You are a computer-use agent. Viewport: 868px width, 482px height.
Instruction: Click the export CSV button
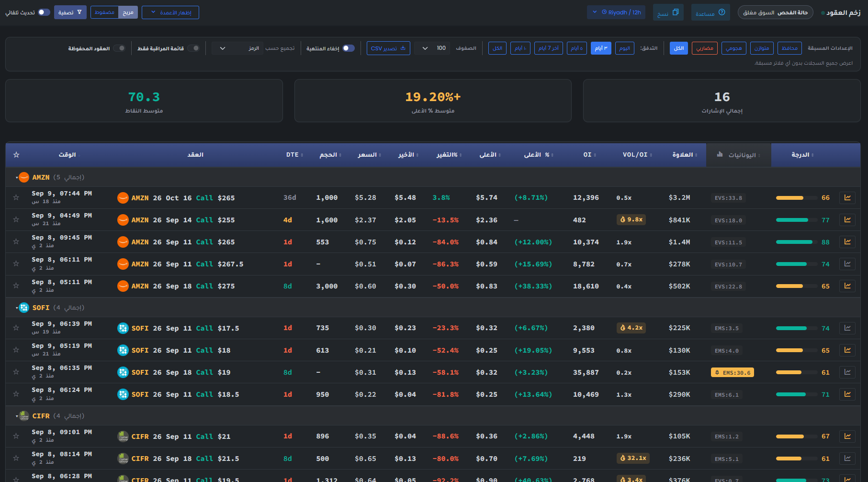[x=388, y=48]
